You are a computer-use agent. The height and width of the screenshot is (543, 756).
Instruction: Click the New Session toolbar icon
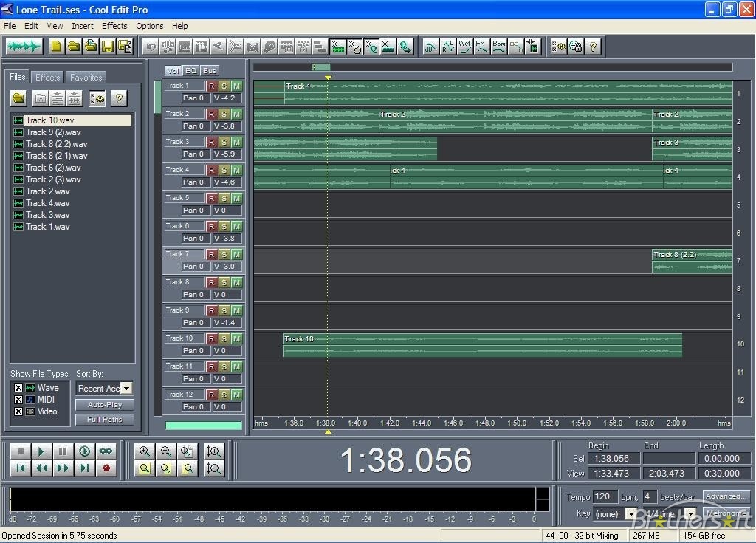pos(56,47)
